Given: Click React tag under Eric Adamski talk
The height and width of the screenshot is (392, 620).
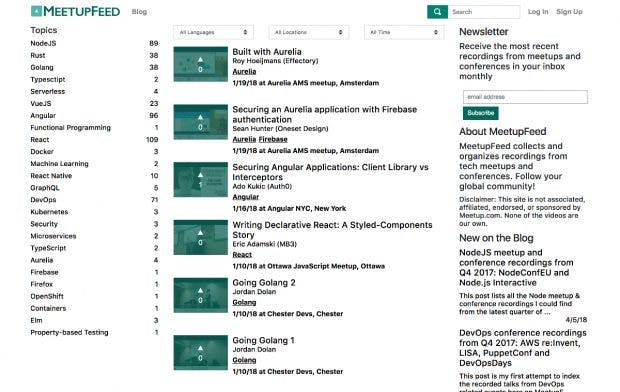Looking at the screenshot, I should pos(242,255).
